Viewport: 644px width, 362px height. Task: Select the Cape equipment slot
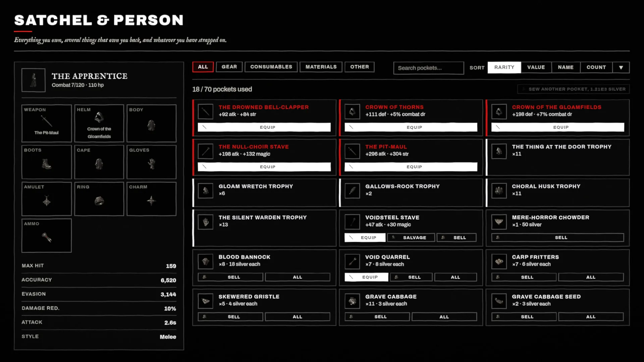pos(99,162)
